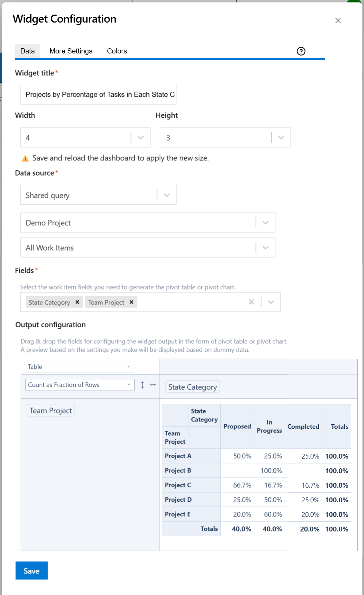This screenshot has height=595, width=364.
Task: Select the Team Project pivot row field
Action: point(51,410)
